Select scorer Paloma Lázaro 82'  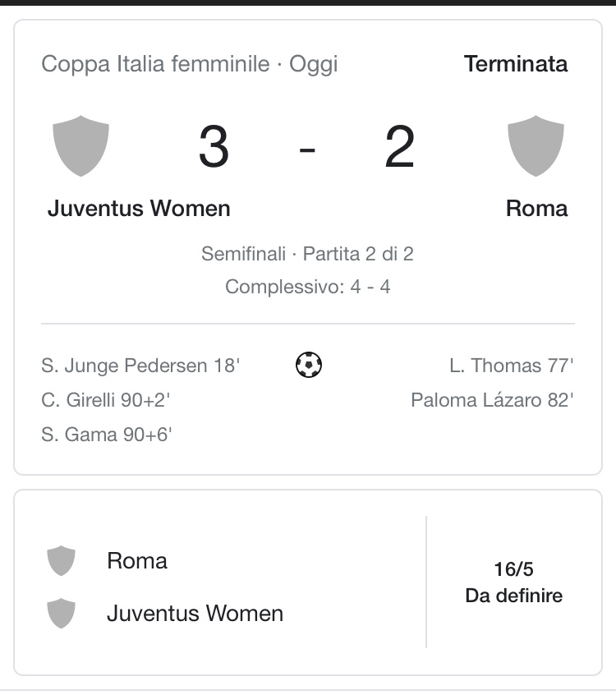[492, 400]
